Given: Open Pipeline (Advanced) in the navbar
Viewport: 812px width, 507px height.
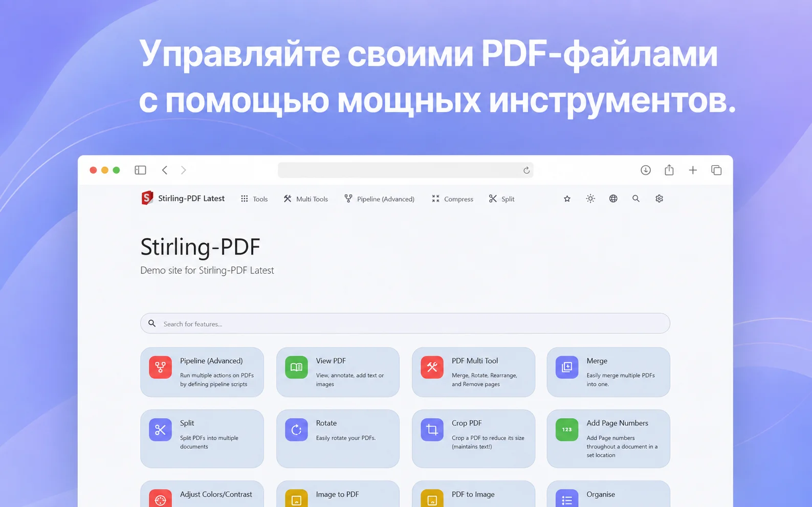Looking at the screenshot, I should [x=379, y=199].
